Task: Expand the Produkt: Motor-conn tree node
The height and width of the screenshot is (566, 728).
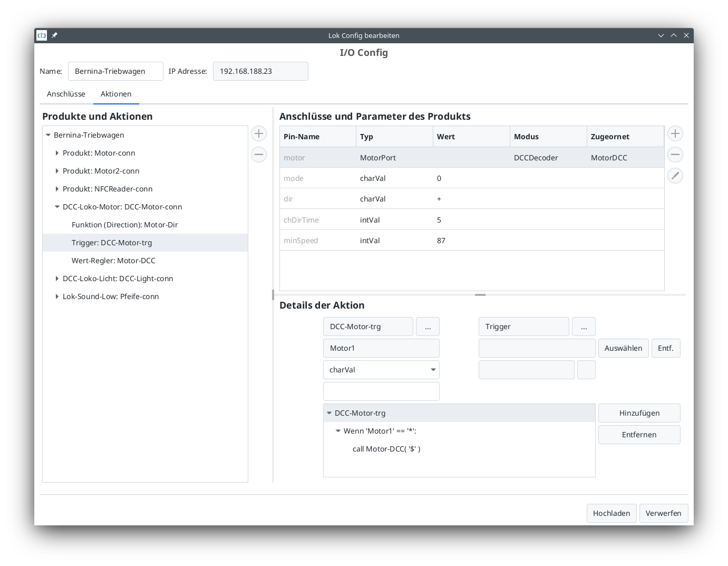Action: click(57, 153)
